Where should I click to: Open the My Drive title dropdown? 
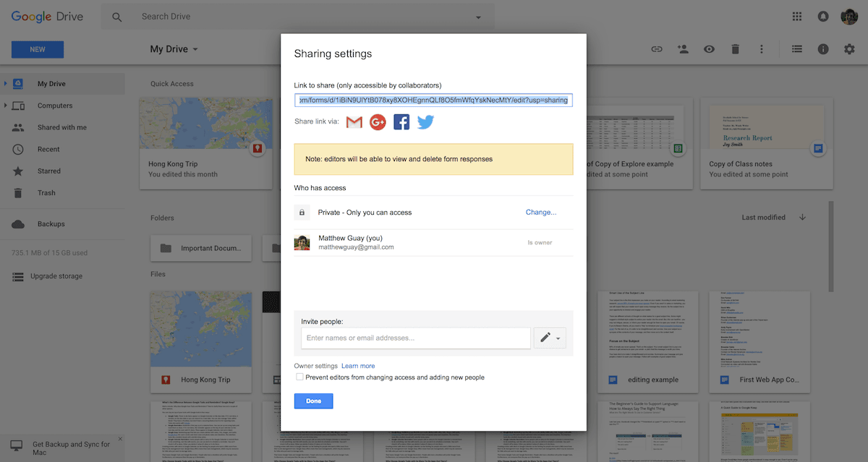(x=174, y=49)
